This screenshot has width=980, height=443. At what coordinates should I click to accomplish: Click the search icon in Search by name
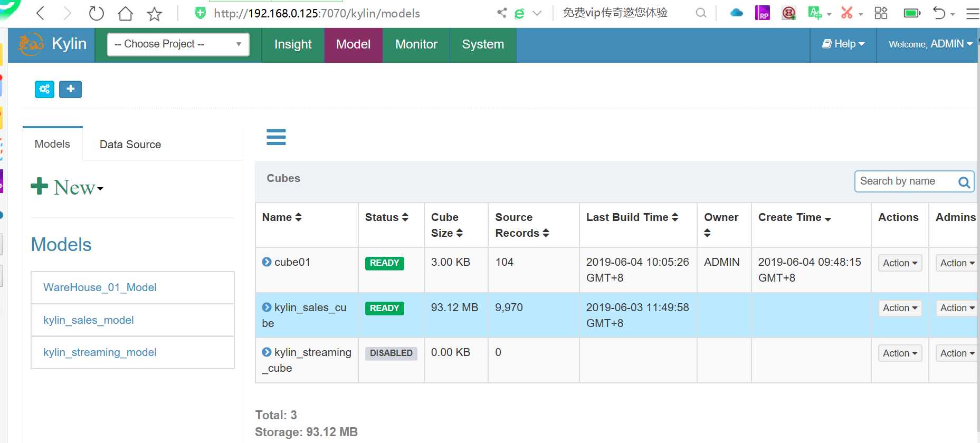pyautogui.click(x=964, y=182)
